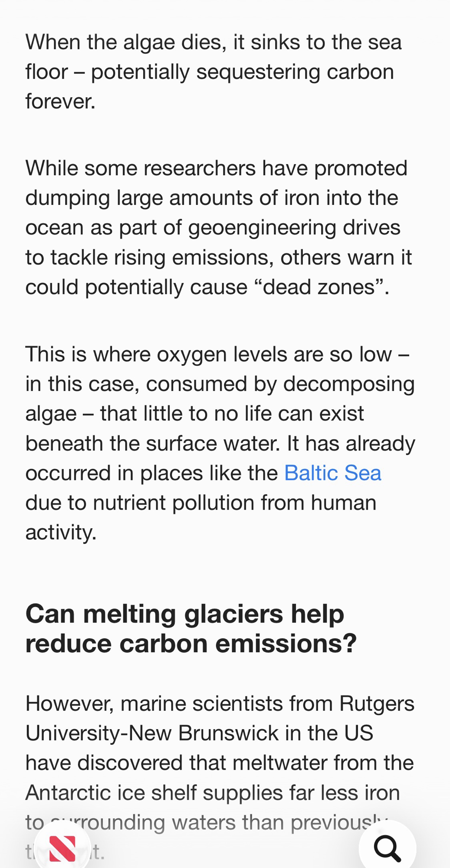Tap the paragraph starting 'This is where oxygen'
This screenshot has width=450, height=868.
pyautogui.click(x=220, y=443)
